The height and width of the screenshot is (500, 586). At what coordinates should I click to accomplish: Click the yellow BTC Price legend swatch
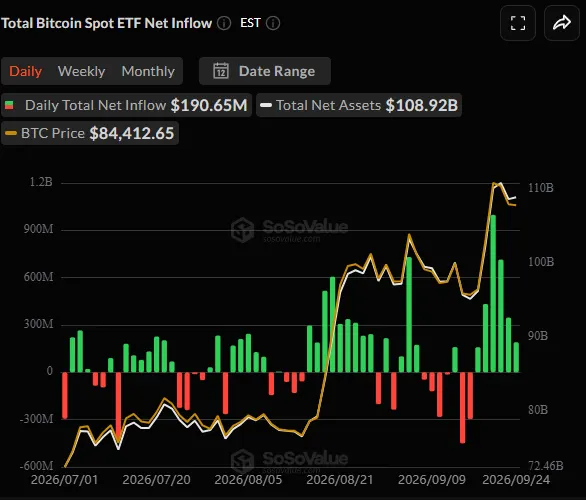coord(11,133)
